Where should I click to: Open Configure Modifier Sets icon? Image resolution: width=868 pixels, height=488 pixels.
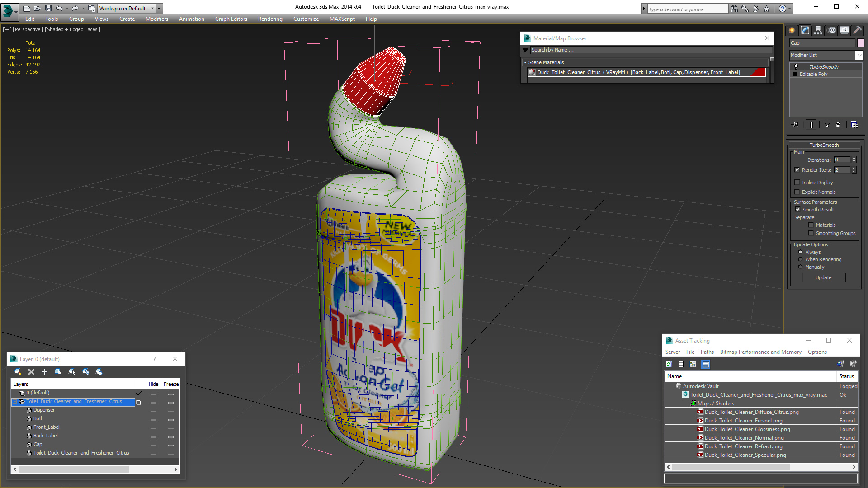coord(854,125)
